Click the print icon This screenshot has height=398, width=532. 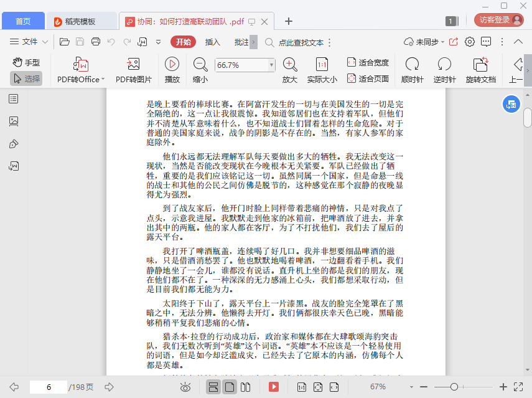[x=96, y=42]
